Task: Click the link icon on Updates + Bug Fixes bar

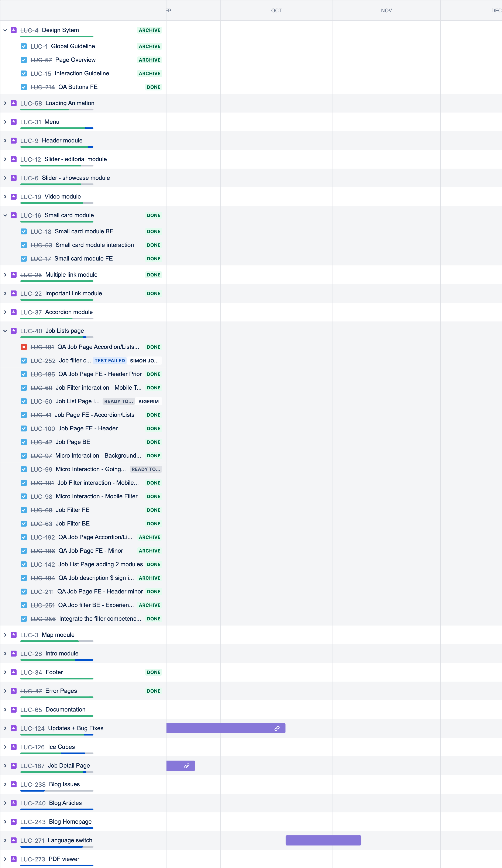Action: [277, 728]
